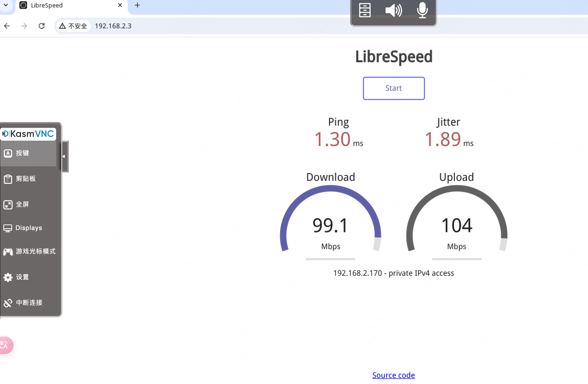This screenshot has width=588, height=384.
Task: Click the LibreSpeed page heading
Action: click(x=394, y=57)
